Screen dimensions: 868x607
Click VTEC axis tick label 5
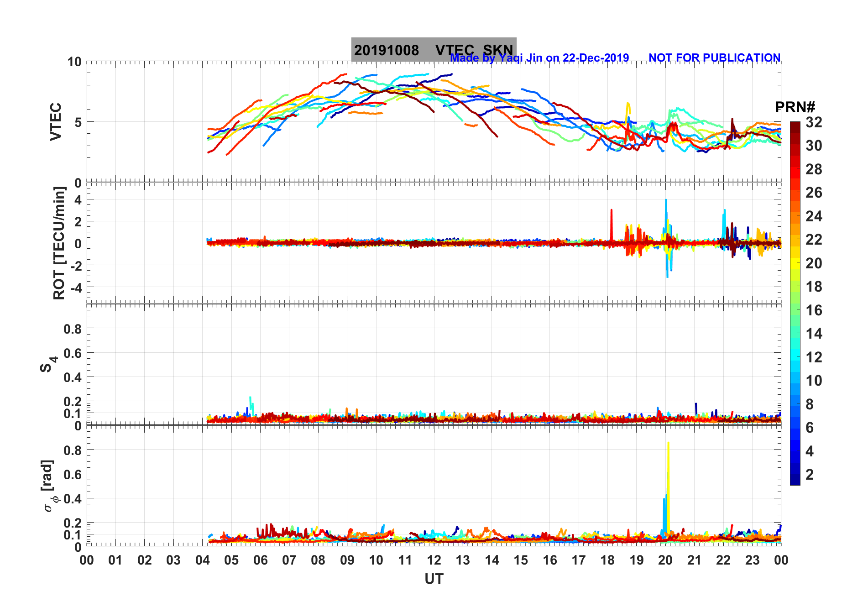78,122
